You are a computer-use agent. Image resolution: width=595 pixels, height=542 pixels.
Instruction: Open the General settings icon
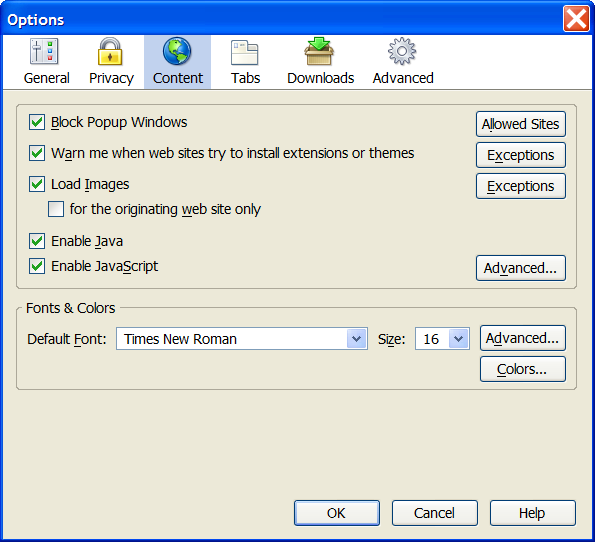tap(44, 51)
